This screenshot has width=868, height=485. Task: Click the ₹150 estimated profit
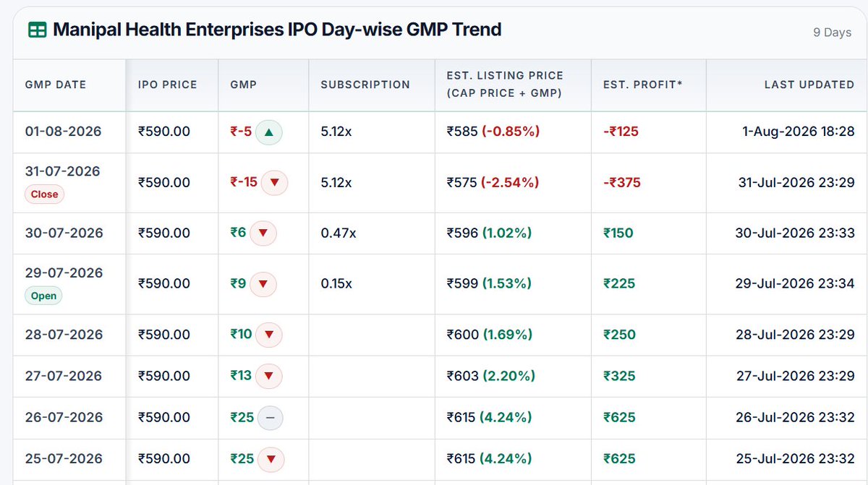618,233
